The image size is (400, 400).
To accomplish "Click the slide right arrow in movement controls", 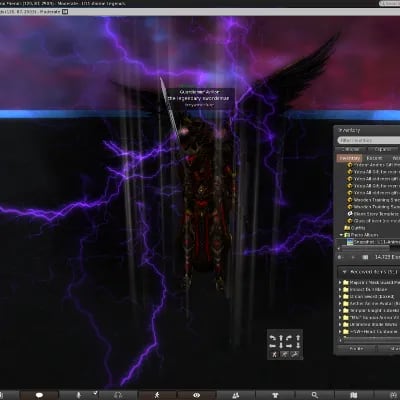I will pos(289,345).
